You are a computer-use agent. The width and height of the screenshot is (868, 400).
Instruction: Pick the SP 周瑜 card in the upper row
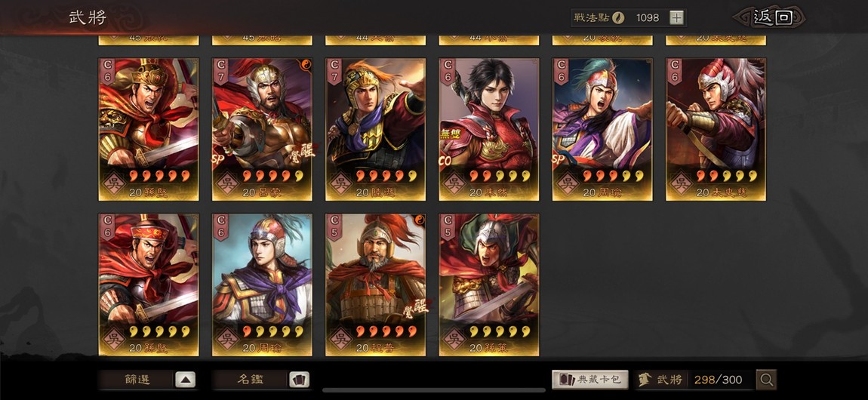point(602,130)
